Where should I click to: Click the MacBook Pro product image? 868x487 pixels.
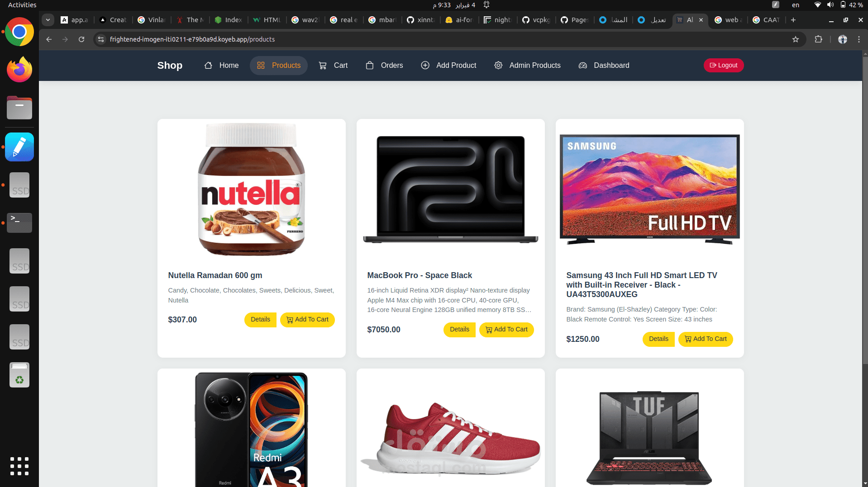[x=450, y=189]
